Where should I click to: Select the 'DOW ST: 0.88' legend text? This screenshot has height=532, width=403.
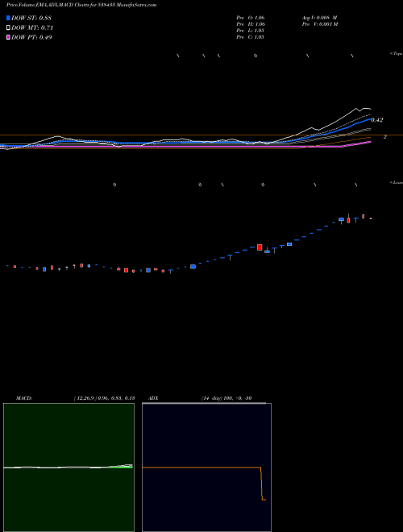[x=31, y=18]
